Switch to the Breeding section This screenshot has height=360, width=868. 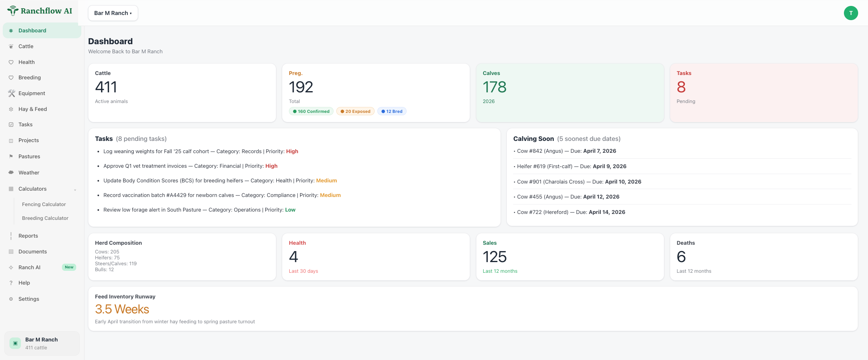[x=29, y=77]
